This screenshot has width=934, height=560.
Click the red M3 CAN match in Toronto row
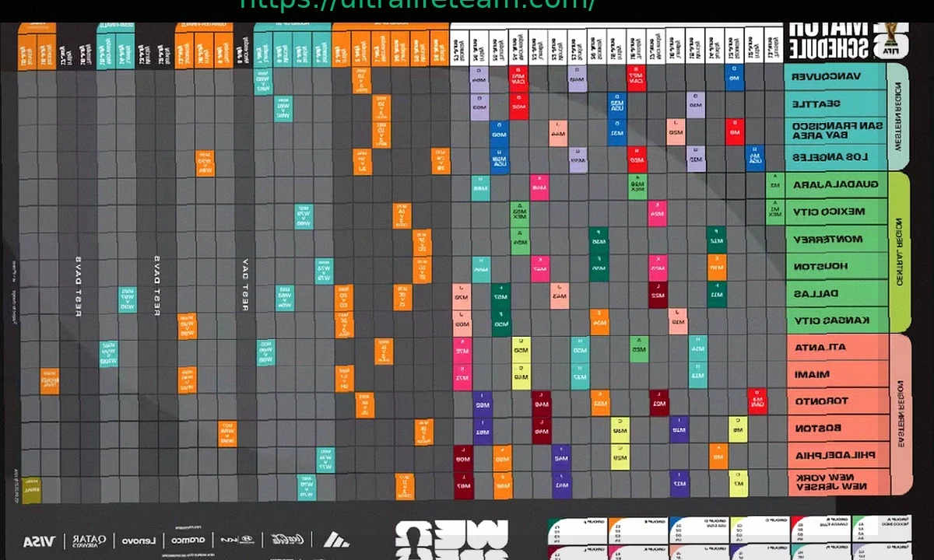757,401
